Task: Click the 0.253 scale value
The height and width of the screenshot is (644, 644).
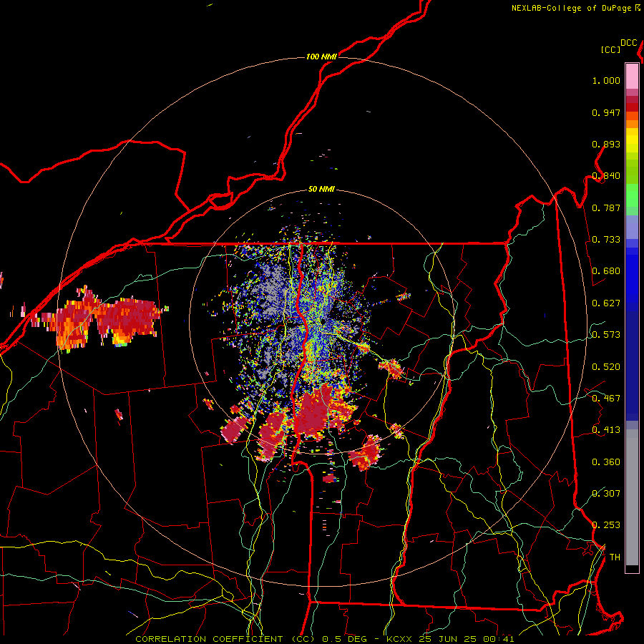Action: click(x=606, y=525)
